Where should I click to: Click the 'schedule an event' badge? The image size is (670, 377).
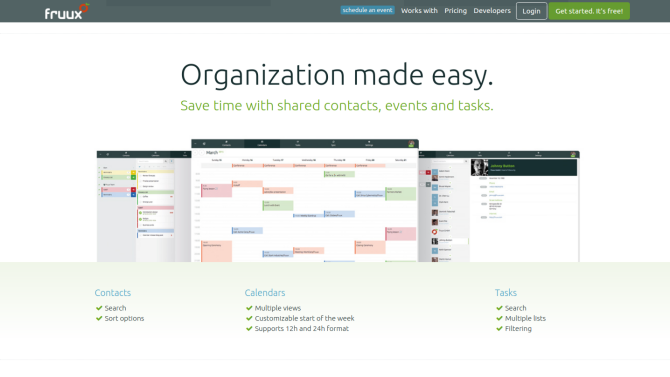coord(367,10)
